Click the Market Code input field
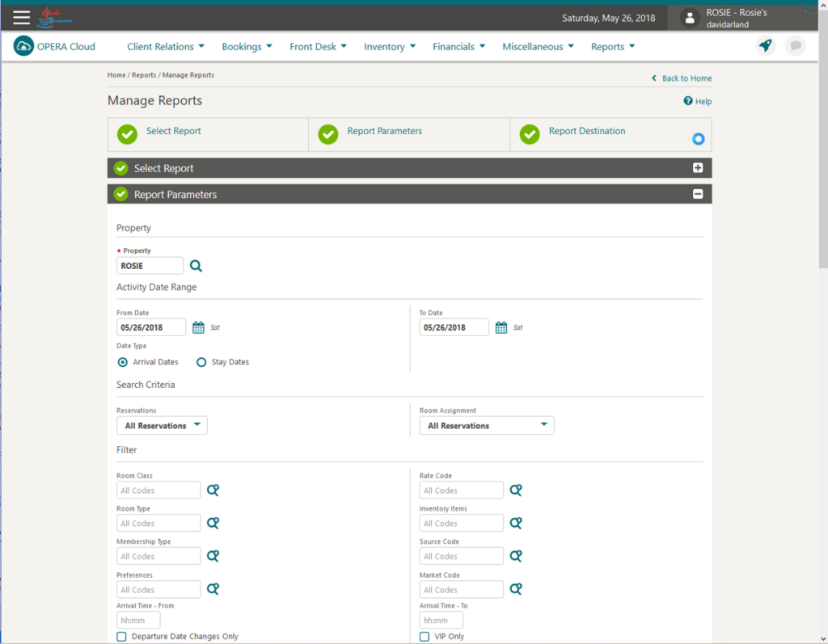This screenshot has height=644, width=828. (x=462, y=589)
